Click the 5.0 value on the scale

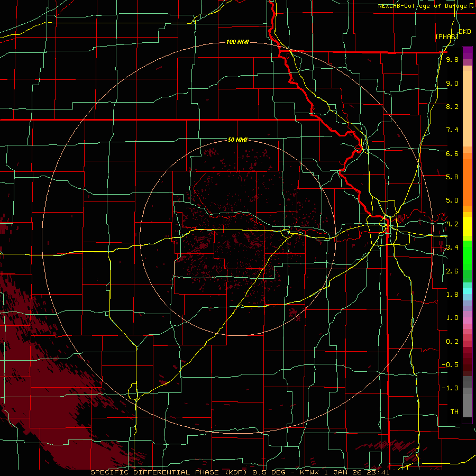point(452,200)
